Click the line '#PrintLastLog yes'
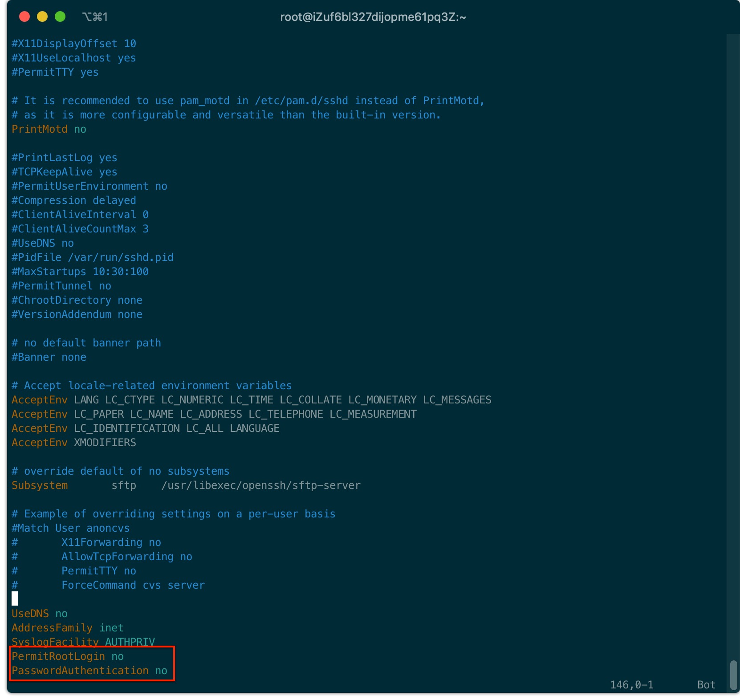Screen dimensions: 740x700 coord(65,158)
